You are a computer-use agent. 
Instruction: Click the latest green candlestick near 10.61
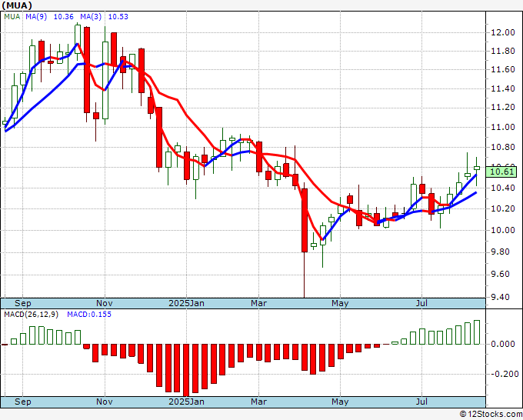tap(477, 168)
